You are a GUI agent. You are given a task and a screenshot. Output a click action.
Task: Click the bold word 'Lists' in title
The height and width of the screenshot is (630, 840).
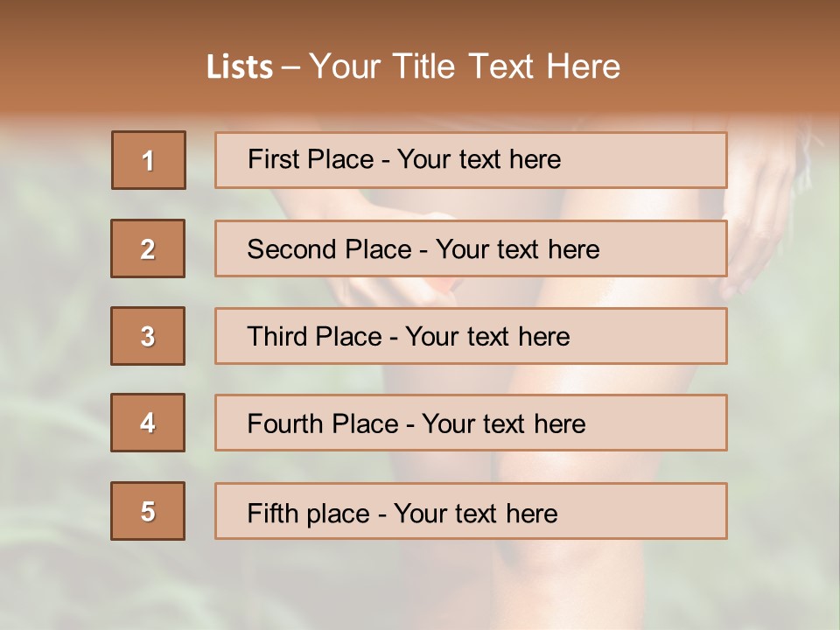tap(240, 66)
